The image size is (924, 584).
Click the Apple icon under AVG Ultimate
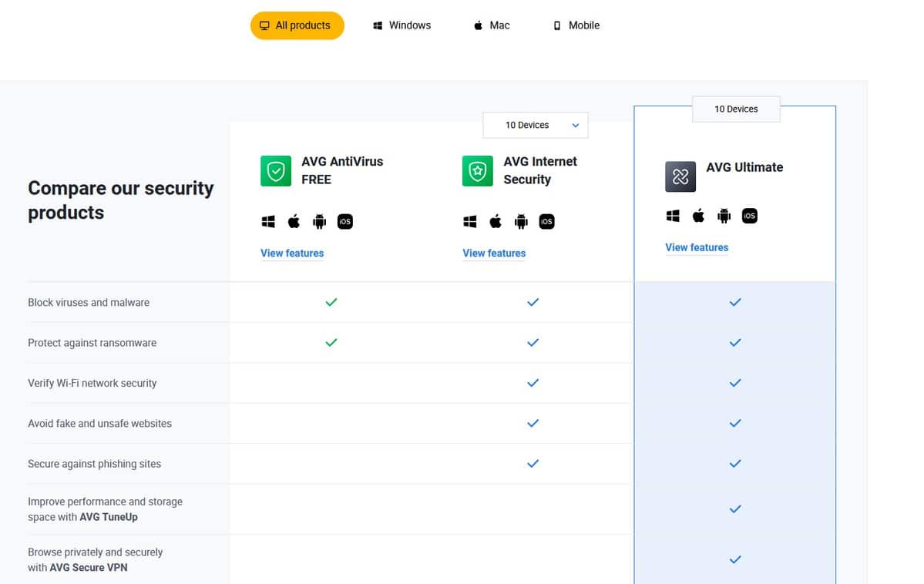[698, 216]
